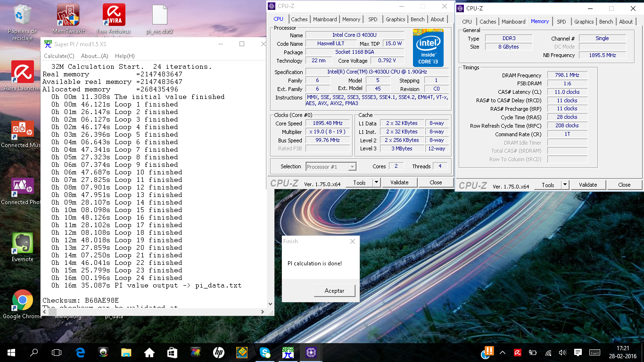Click the house-shaped taskbar icon

point(149,352)
